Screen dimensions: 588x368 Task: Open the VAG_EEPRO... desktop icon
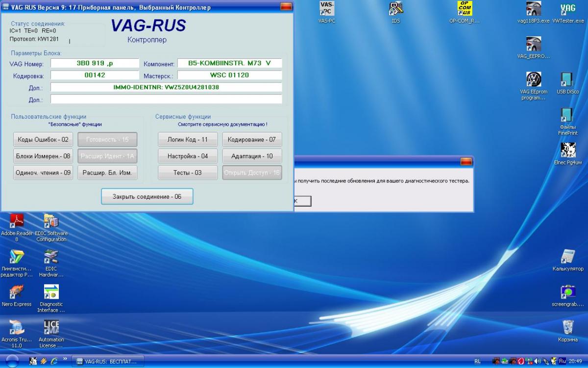tap(533, 48)
